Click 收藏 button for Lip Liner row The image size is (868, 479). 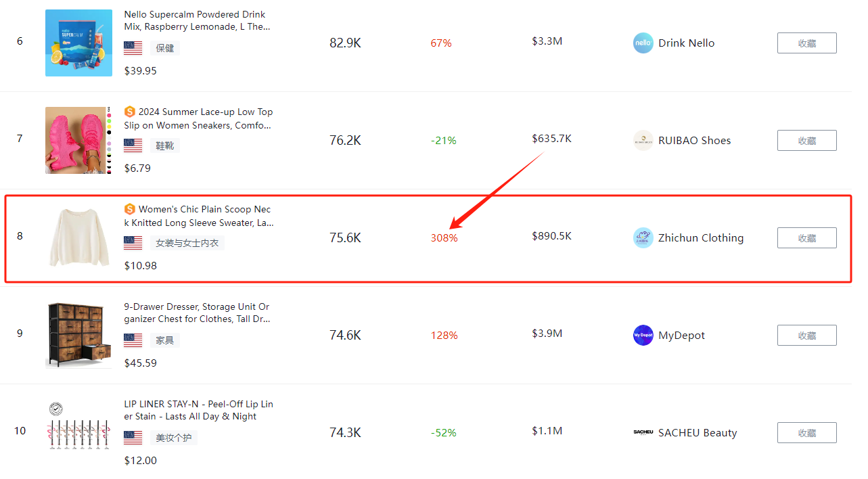click(x=806, y=433)
